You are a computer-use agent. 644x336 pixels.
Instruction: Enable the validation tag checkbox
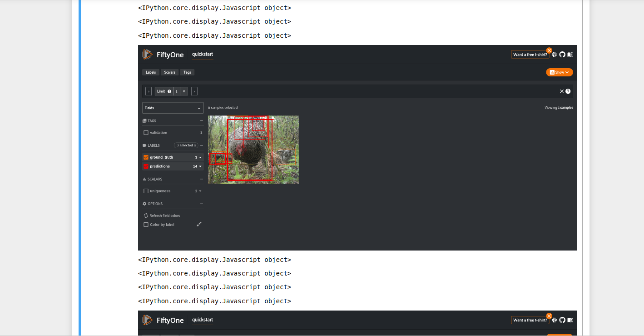click(x=145, y=133)
